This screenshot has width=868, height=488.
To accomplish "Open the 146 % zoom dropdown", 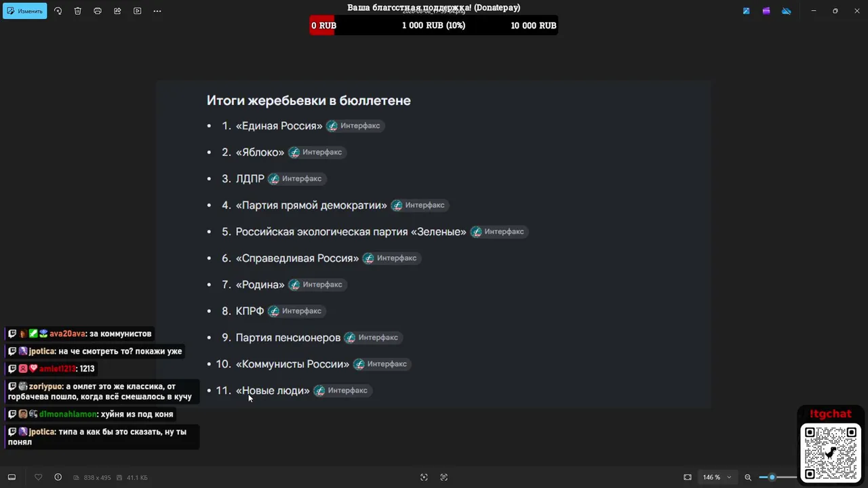I will tap(717, 477).
